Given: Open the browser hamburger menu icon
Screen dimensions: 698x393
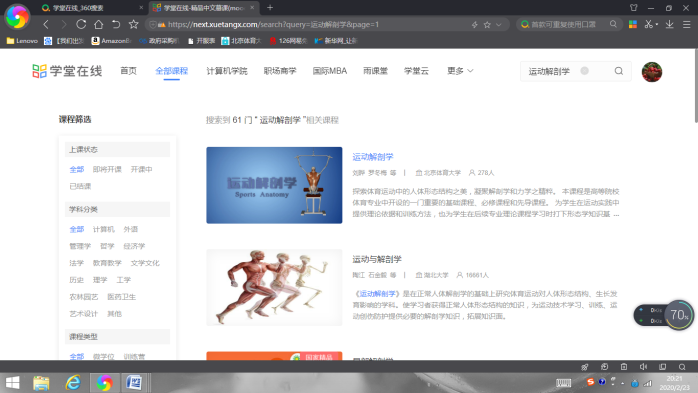Looking at the screenshot, I should [x=686, y=24].
